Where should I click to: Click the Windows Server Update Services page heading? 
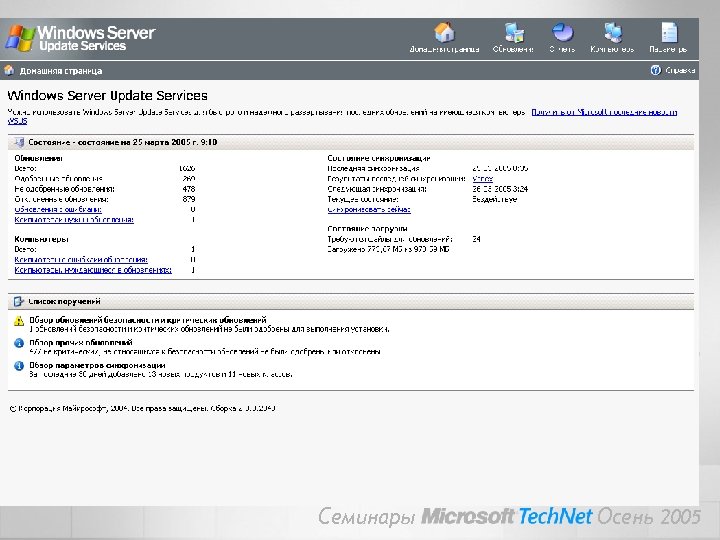coord(107,96)
